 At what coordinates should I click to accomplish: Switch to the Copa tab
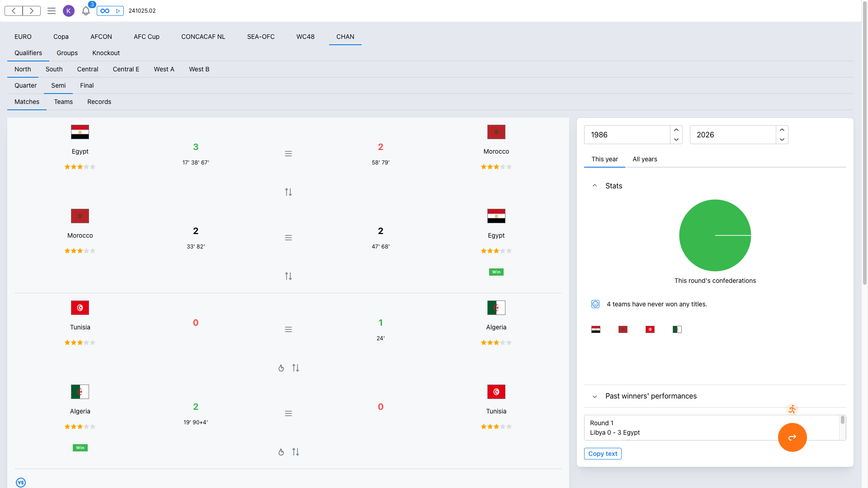click(61, 37)
